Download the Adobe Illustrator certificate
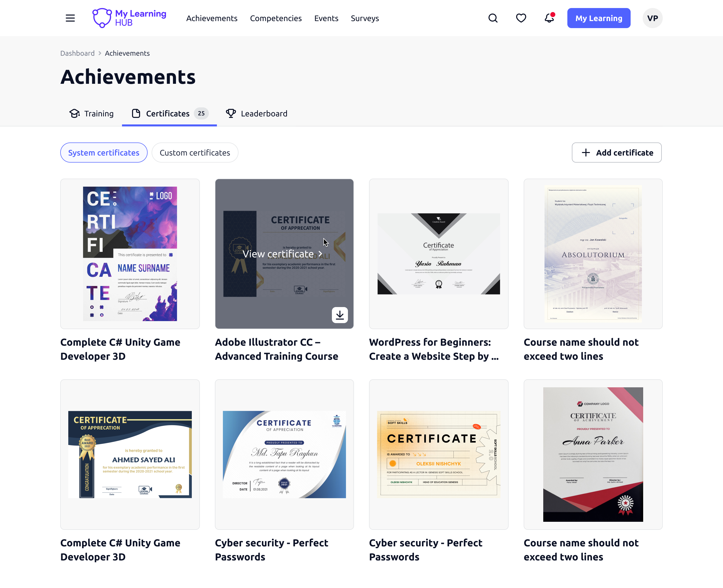Image resolution: width=723 pixels, height=588 pixels. coord(340,315)
